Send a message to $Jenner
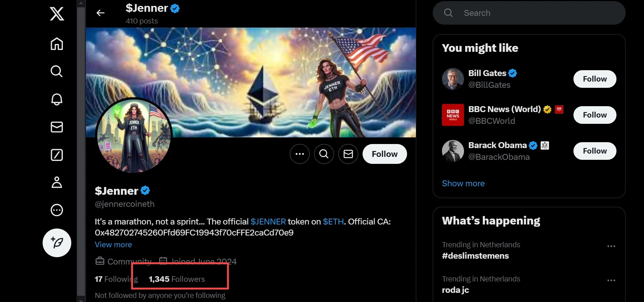 (348, 154)
